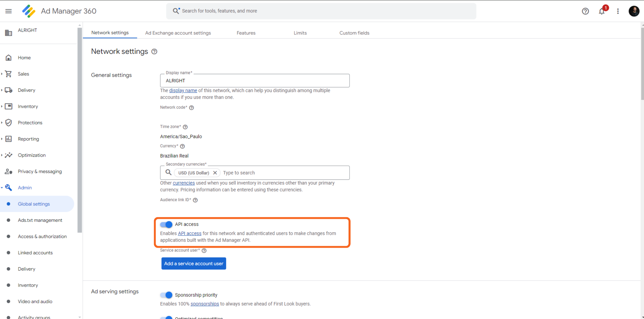This screenshot has height=319, width=644.
Task: Click Add a service account user button
Action: 194,264
